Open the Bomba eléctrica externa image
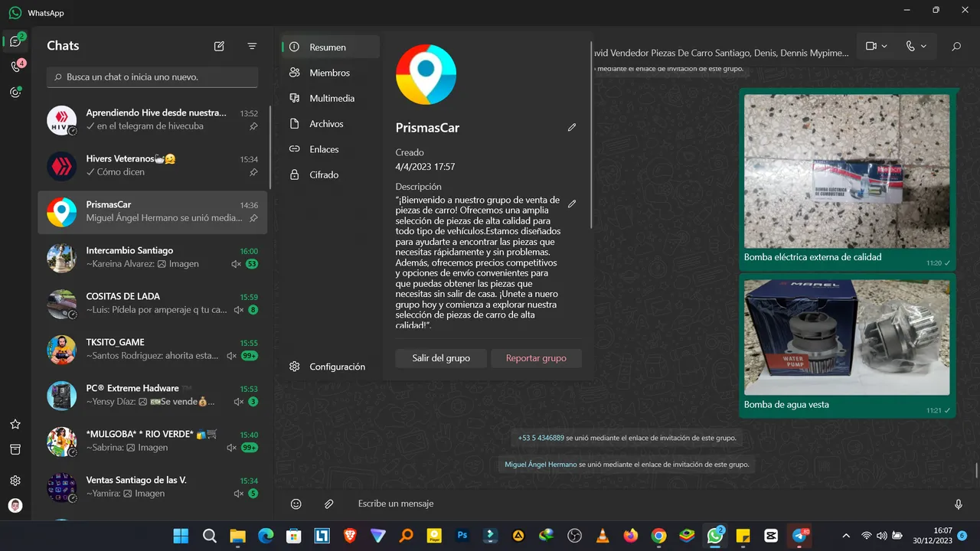The height and width of the screenshot is (551, 980). pyautogui.click(x=847, y=171)
